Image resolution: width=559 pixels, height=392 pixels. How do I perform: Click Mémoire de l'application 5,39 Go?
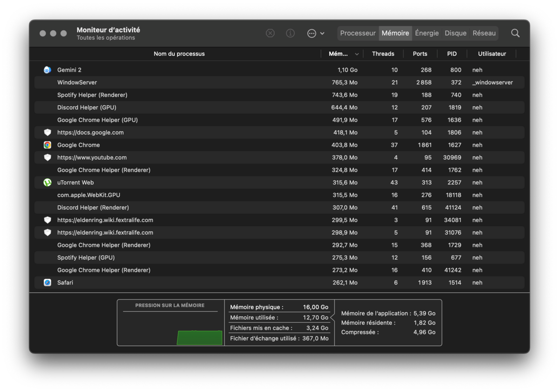pos(388,313)
